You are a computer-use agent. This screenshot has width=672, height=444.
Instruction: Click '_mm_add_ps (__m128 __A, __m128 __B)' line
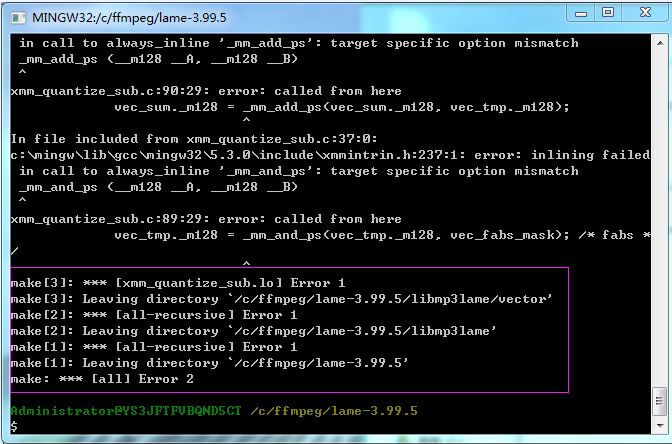pos(158,59)
